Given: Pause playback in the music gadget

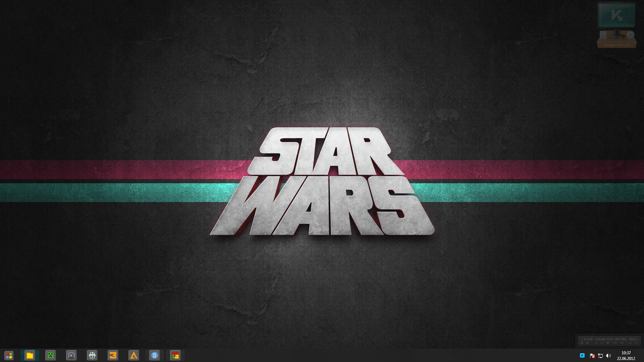Looking at the screenshot, I should pyautogui.click(x=602, y=343).
